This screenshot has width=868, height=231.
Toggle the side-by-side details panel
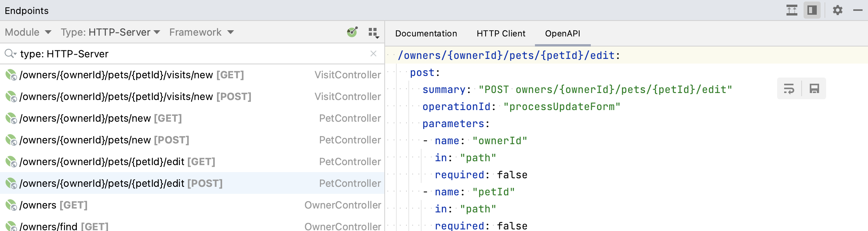tap(812, 10)
